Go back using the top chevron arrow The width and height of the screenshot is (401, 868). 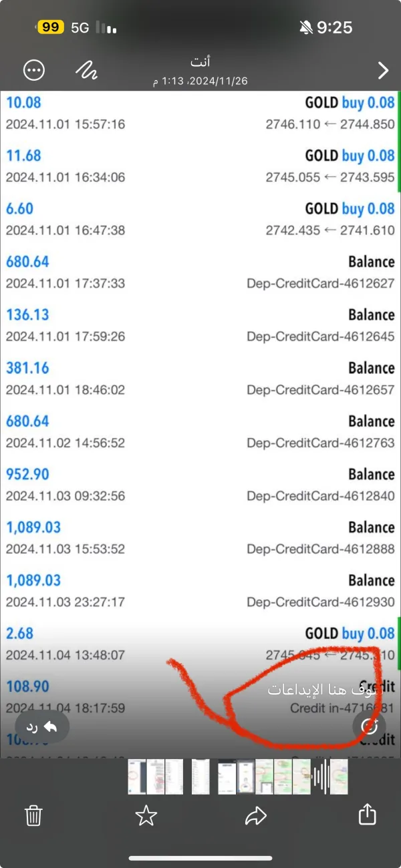pos(383,70)
